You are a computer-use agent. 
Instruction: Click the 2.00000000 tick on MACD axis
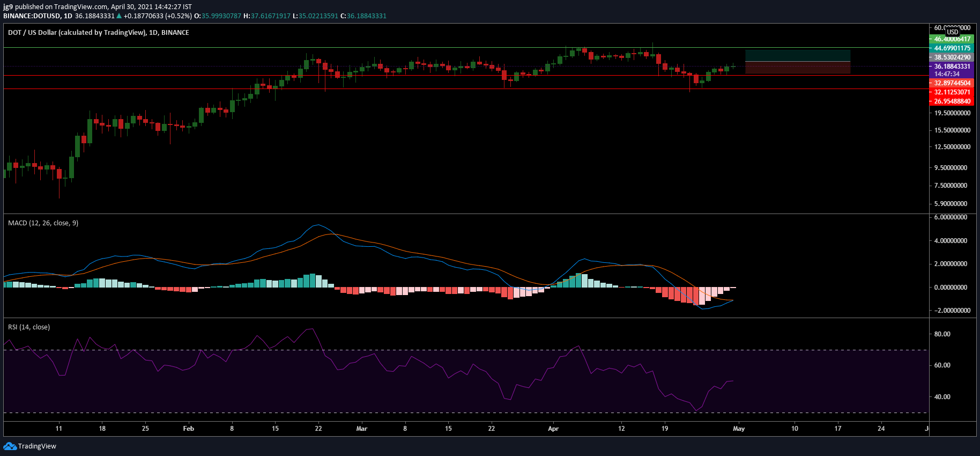click(951, 264)
